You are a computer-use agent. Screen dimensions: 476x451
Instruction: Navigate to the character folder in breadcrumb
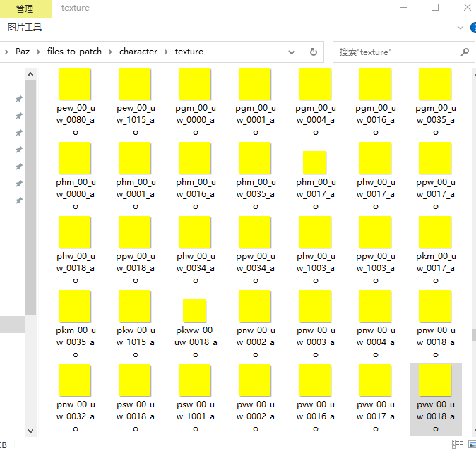point(138,52)
